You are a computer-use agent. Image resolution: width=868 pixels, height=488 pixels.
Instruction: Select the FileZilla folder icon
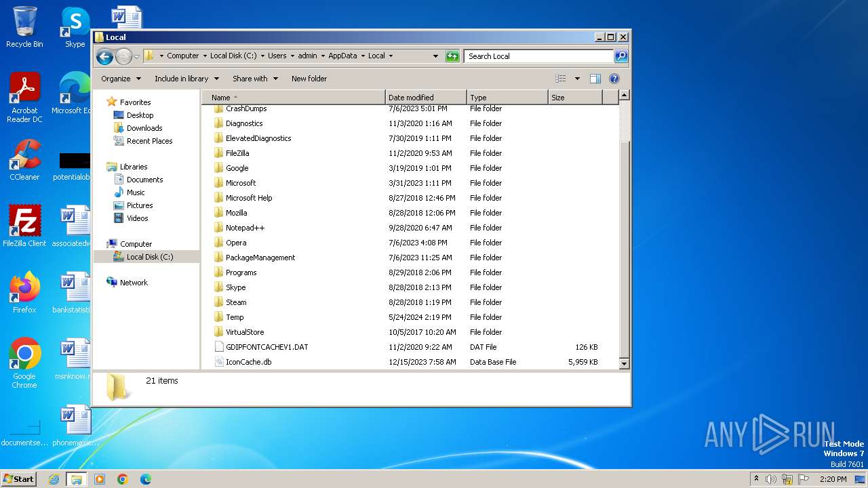point(218,153)
